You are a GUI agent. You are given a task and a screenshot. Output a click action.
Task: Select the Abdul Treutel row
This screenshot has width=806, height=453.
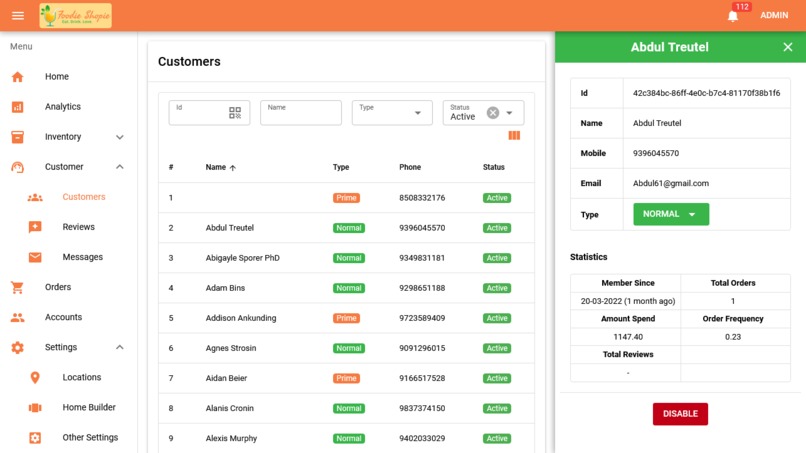point(346,228)
